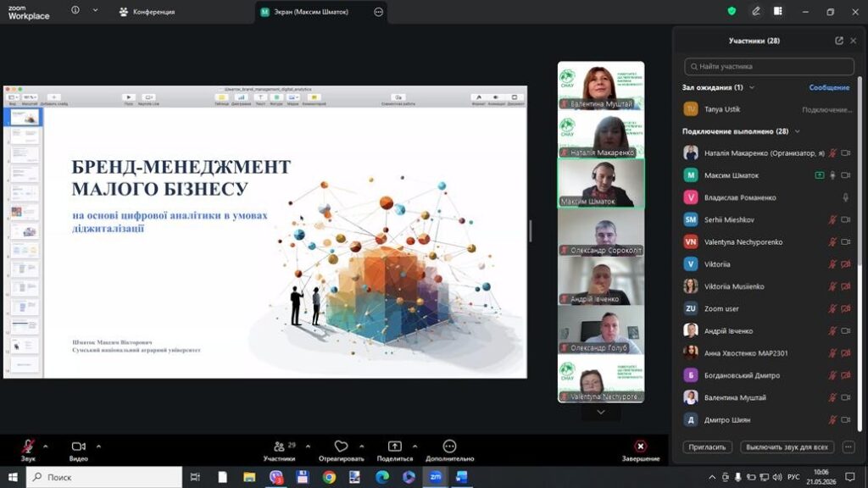This screenshot has width=868, height=488.
Task: Click Максим Шматок's screen sharing indicator icon
Action: coord(820,175)
